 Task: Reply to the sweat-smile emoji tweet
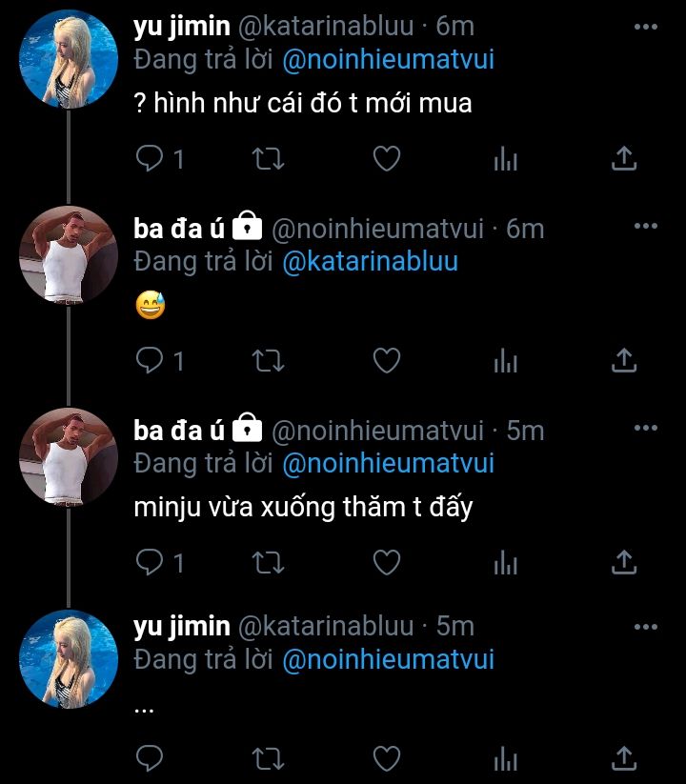pos(151,360)
